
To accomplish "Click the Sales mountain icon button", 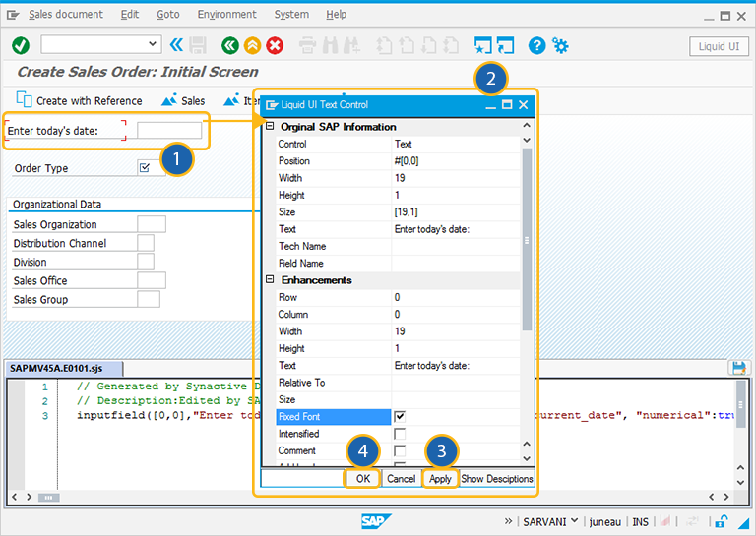I will pos(169,99).
